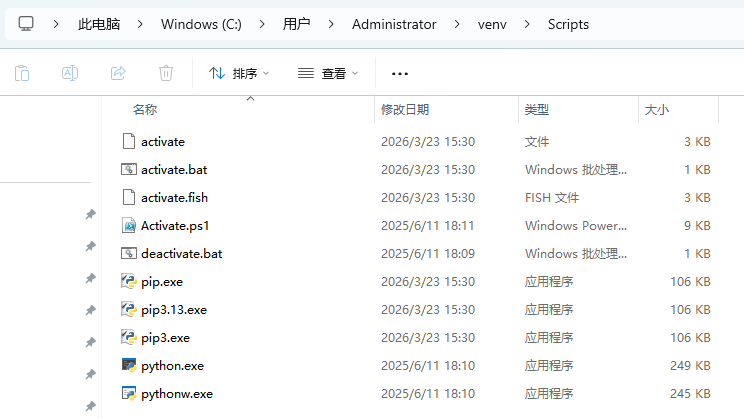Click the delete trash icon
Image resolution: width=744 pixels, height=419 pixels.
166,73
